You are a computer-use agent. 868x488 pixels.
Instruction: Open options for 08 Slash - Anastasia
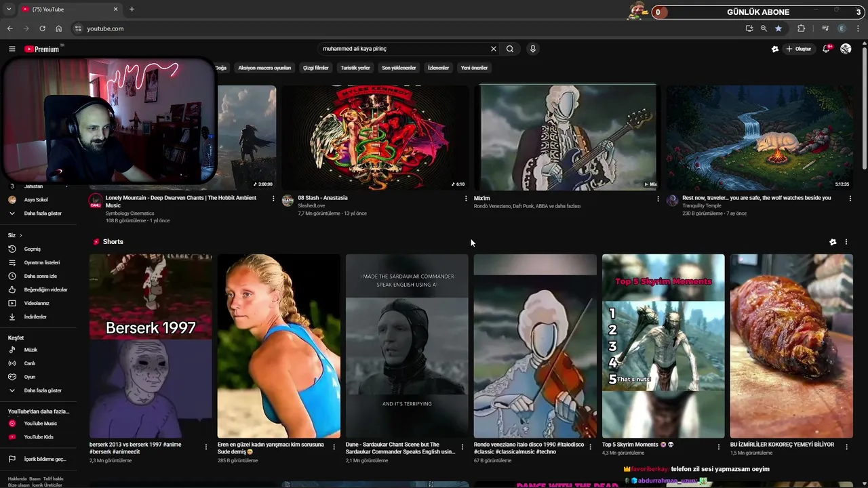point(466,199)
